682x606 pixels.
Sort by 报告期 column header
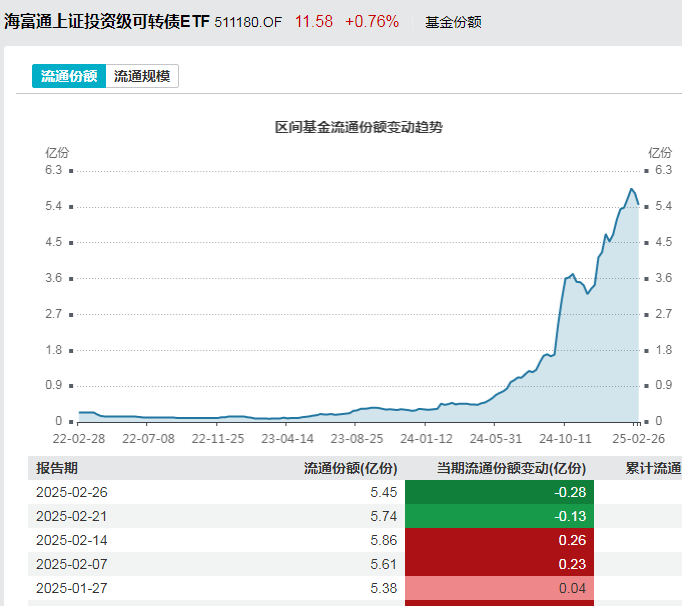pyautogui.click(x=57, y=468)
